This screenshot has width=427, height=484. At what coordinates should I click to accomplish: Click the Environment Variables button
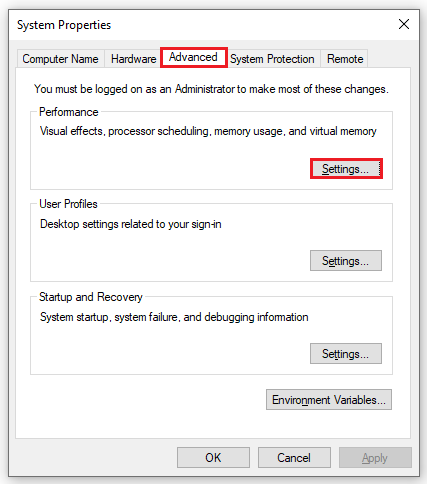click(x=329, y=399)
